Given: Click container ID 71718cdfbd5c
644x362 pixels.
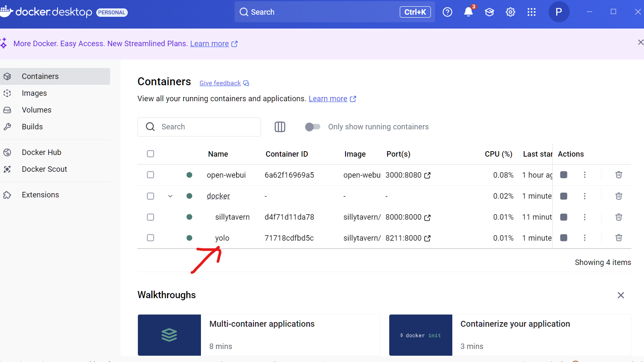Looking at the screenshot, I should click(x=289, y=238).
